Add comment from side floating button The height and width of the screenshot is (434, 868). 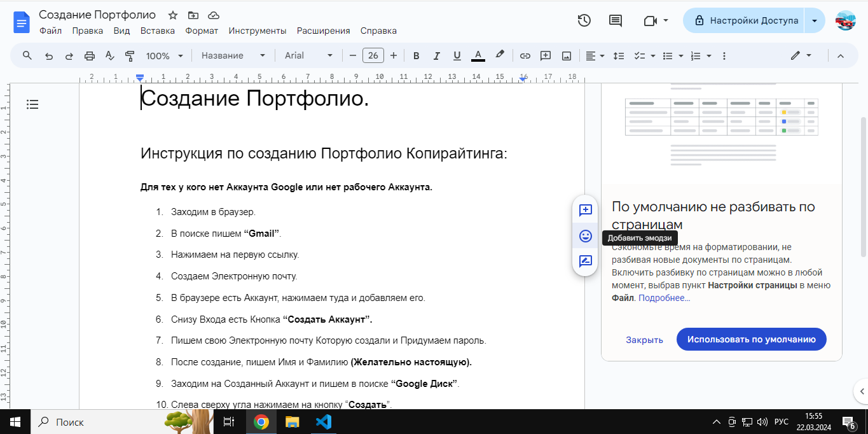click(586, 210)
